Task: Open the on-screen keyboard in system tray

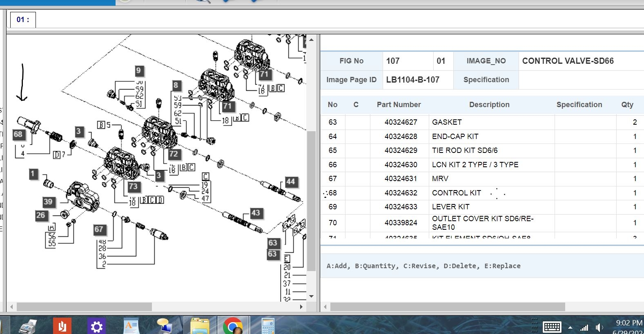Action: [552, 327]
